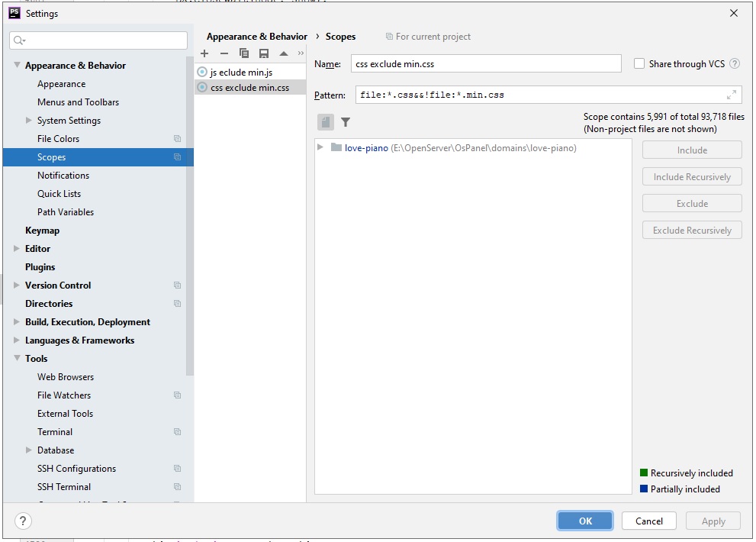Collapse the Tools section
756x542 pixels.
click(17, 358)
